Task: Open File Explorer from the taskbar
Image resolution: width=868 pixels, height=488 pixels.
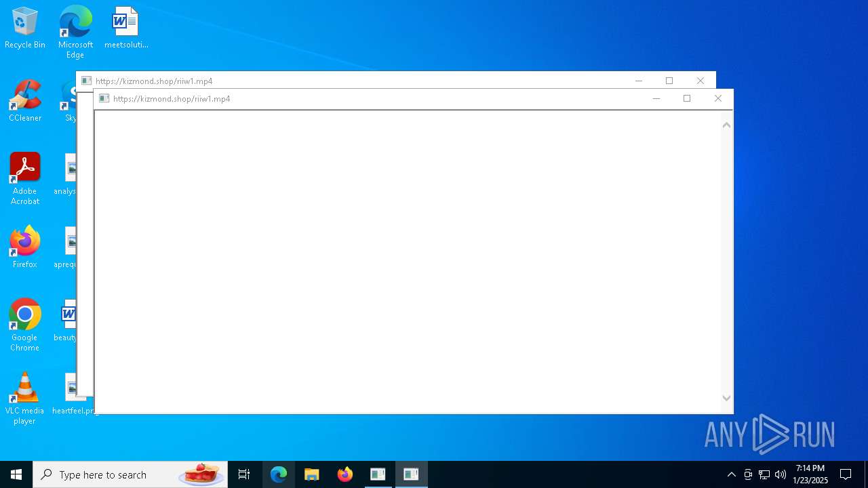Action: click(x=312, y=474)
